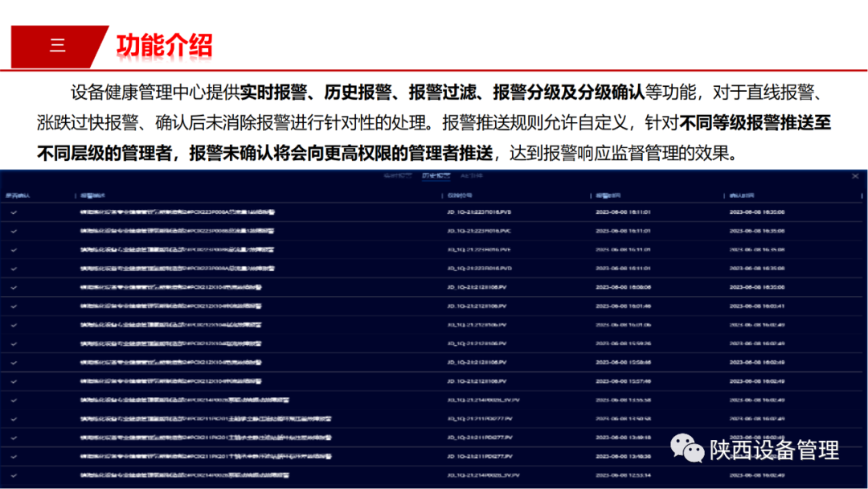Select tag cell ending in .PVD

[479, 269]
